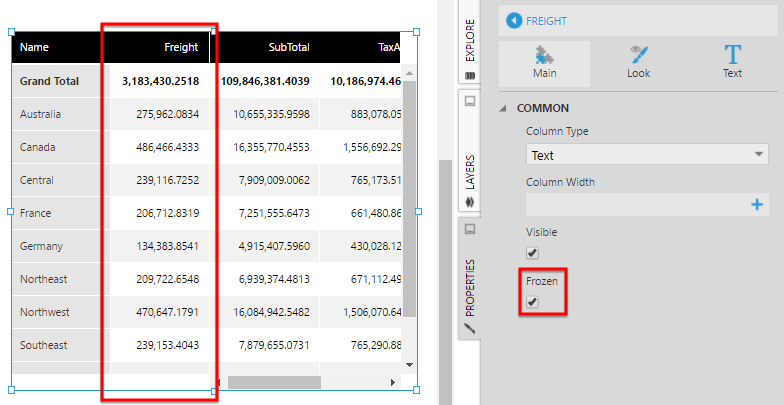Image resolution: width=784 pixels, height=405 pixels.
Task: Click the table scroll down arrow
Action: coord(410,365)
